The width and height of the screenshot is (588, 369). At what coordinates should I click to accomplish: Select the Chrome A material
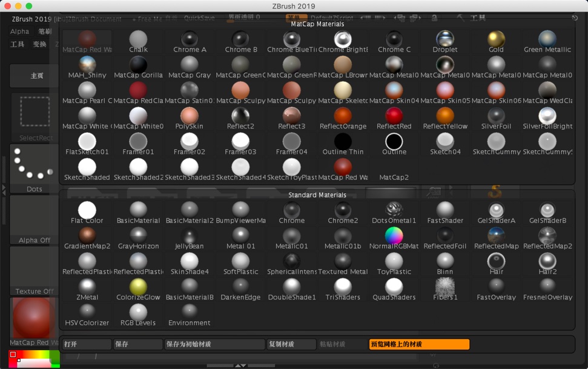(x=189, y=39)
